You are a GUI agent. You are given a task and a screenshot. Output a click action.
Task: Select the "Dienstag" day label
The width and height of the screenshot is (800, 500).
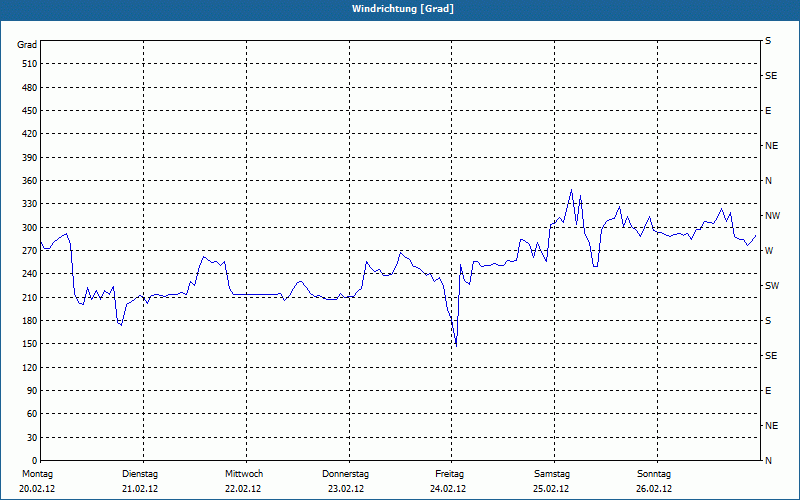[x=140, y=474]
